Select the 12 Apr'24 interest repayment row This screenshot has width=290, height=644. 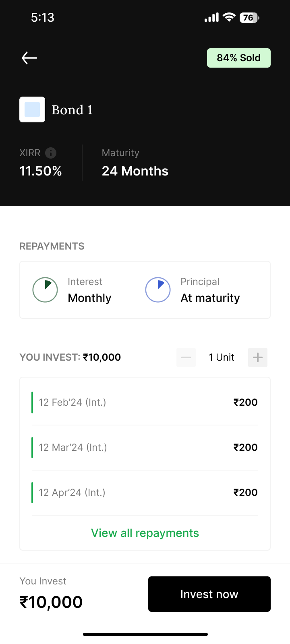pyautogui.click(x=145, y=493)
